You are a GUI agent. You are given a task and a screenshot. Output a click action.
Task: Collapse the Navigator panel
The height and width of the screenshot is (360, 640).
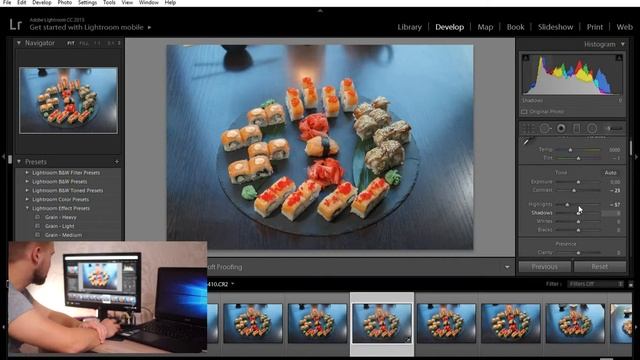[x=19, y=43]
